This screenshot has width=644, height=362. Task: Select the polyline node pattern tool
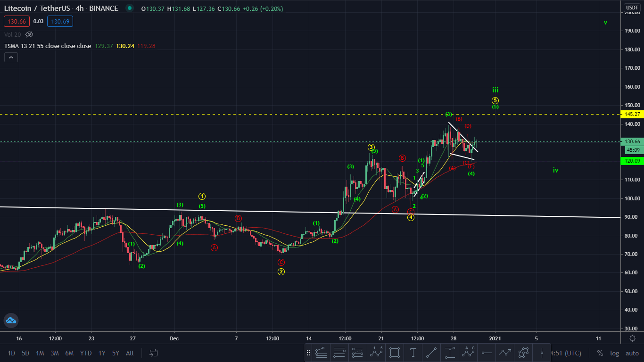(524, 352)
